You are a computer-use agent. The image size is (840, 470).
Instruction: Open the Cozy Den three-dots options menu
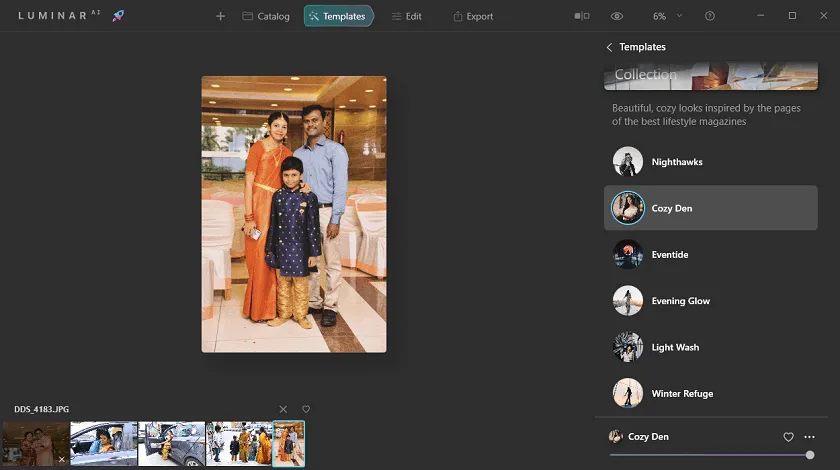tap(810, 437)
